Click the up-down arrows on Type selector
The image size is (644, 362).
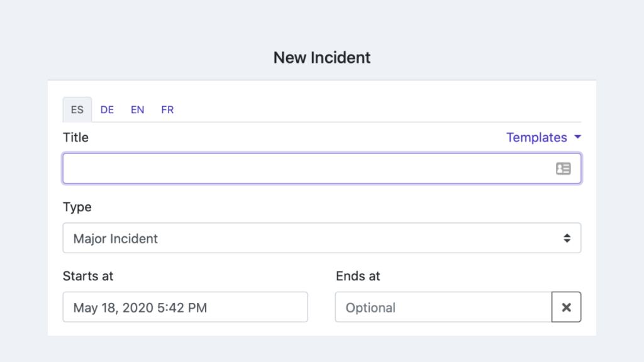tap(567, 238)
